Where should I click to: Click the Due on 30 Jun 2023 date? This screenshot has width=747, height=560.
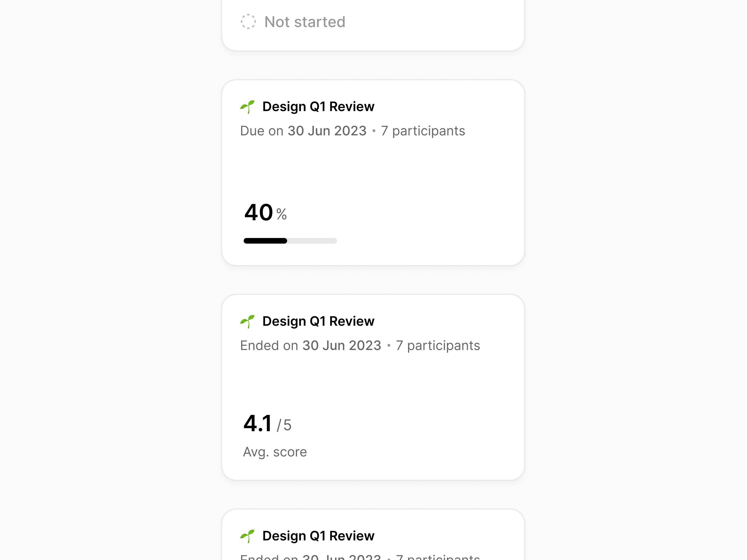tap(303, 131)
